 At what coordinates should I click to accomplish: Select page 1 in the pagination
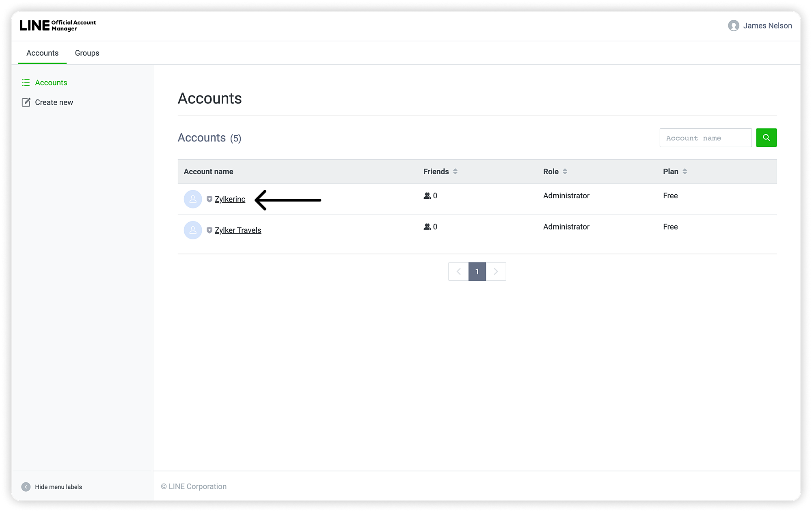point(477,271)
